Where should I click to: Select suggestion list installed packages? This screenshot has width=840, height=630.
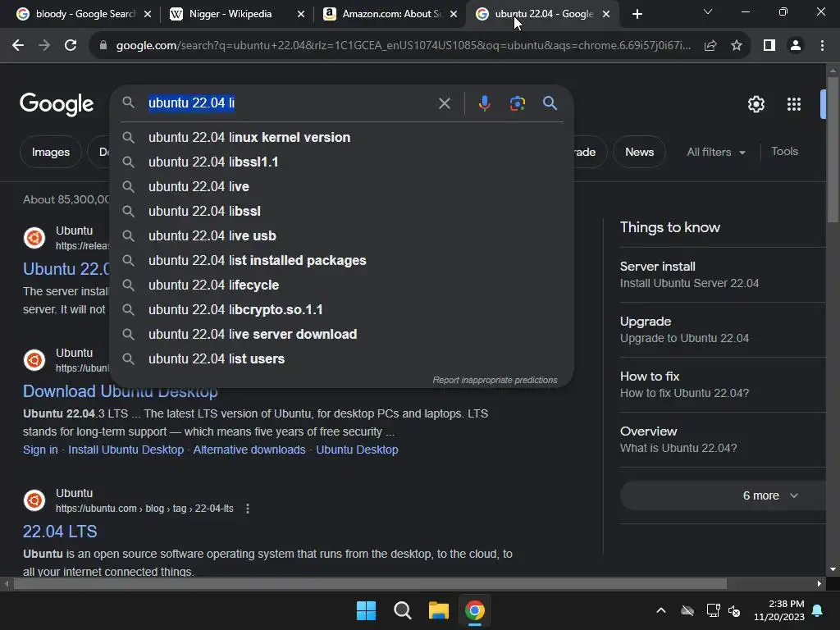341,260
